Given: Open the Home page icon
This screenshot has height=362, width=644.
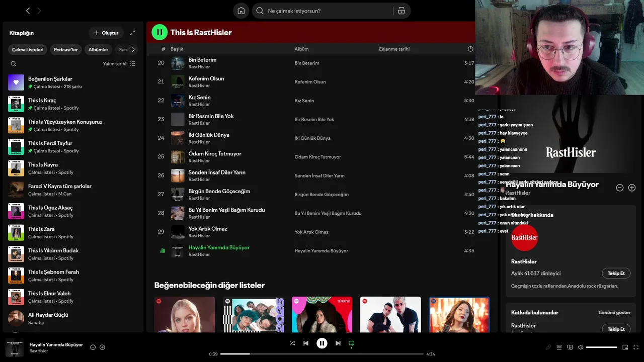Looking at the screenshot, I should tap(241, 11).
